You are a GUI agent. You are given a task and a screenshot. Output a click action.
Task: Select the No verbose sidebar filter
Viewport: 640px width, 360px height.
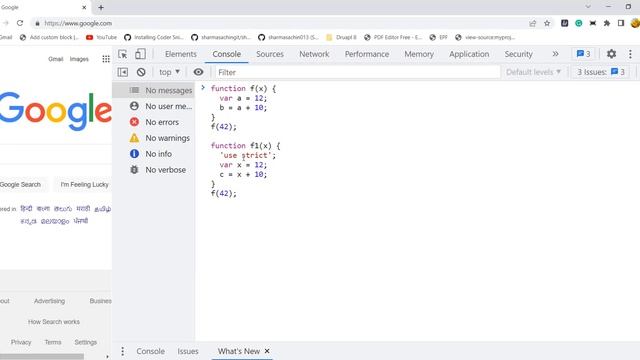(x=154, y=170)
